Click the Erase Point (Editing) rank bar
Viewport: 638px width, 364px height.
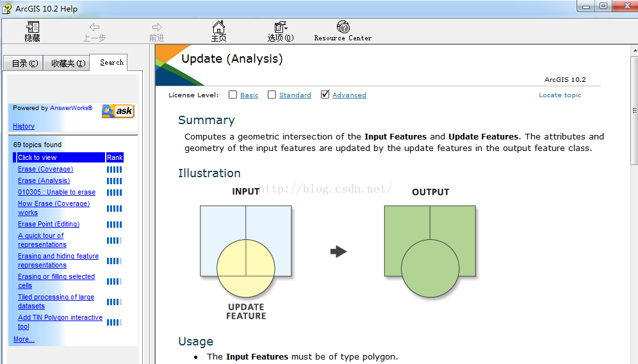pyautogui.click(x=114, y=225)
